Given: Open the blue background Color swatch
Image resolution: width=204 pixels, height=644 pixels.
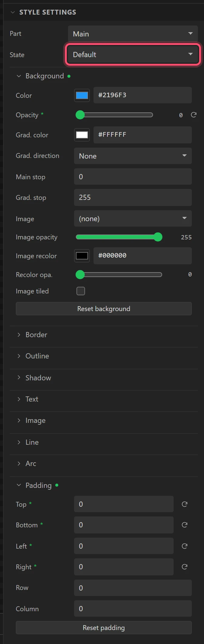Looking at the screenshot, I should pos(82,95).
